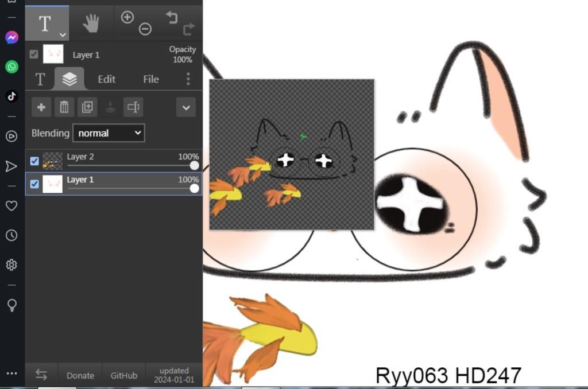Toggle Layer 2 visibility checkbox
Screen dimensions: 588x389
(34, 161)
